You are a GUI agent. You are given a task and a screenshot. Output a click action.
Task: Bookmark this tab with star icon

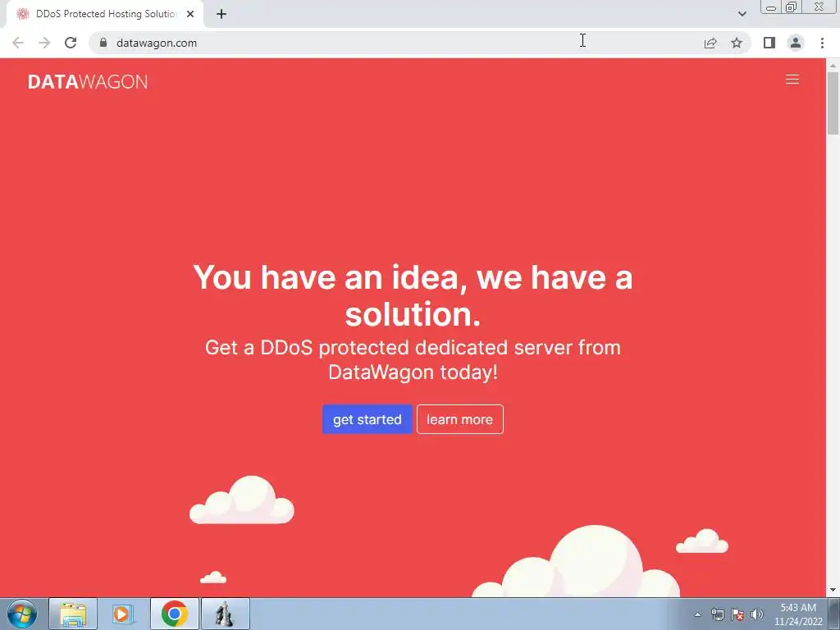(x=737, y=43)
